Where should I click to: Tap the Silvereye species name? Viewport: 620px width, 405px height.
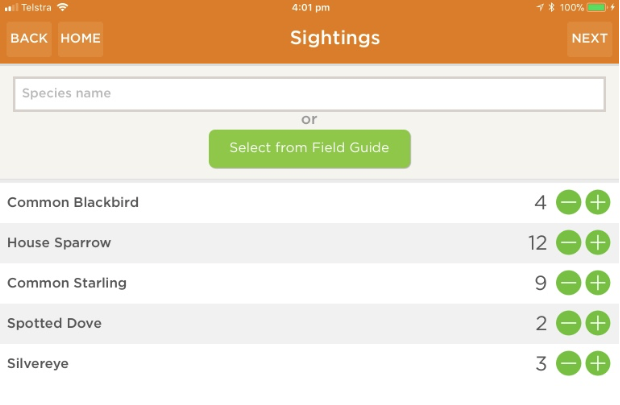(39, 363)
